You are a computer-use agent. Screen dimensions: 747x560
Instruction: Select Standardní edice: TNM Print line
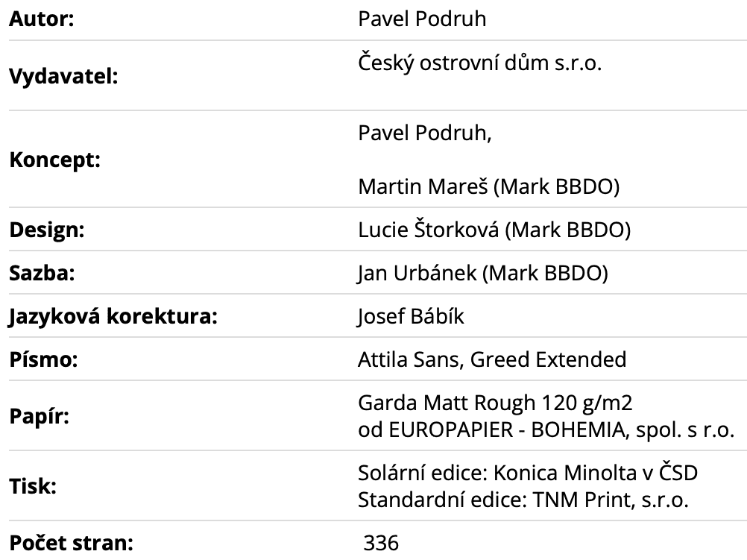[x=523, y=500]
